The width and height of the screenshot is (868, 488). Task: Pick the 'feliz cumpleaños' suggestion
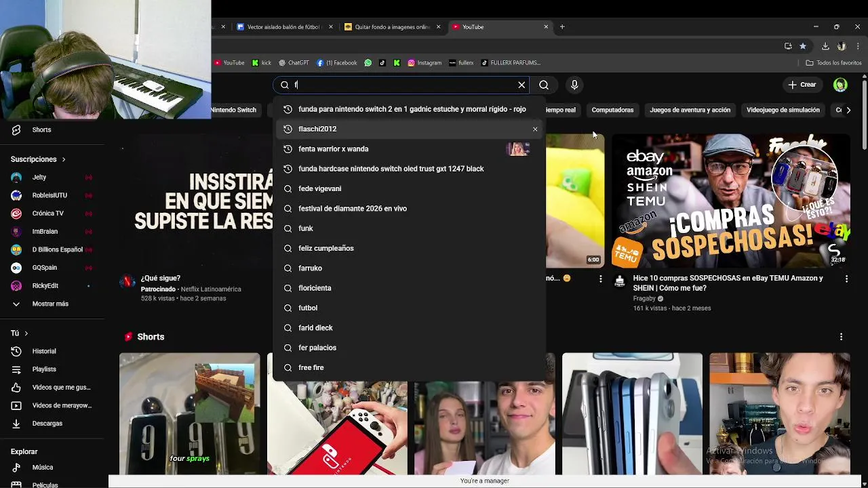point(410,248)
